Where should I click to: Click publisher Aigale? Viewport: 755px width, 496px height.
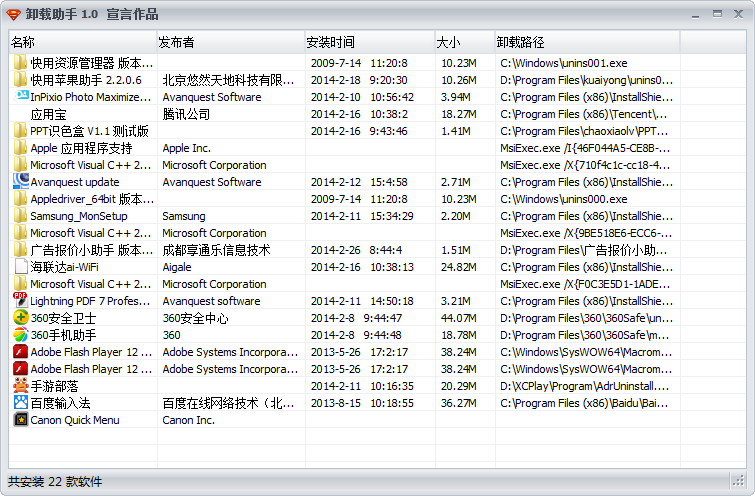tap(177, 267)
